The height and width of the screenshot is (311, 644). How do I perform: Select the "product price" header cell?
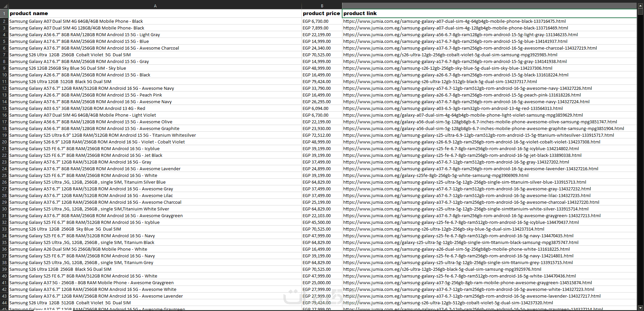322,13
